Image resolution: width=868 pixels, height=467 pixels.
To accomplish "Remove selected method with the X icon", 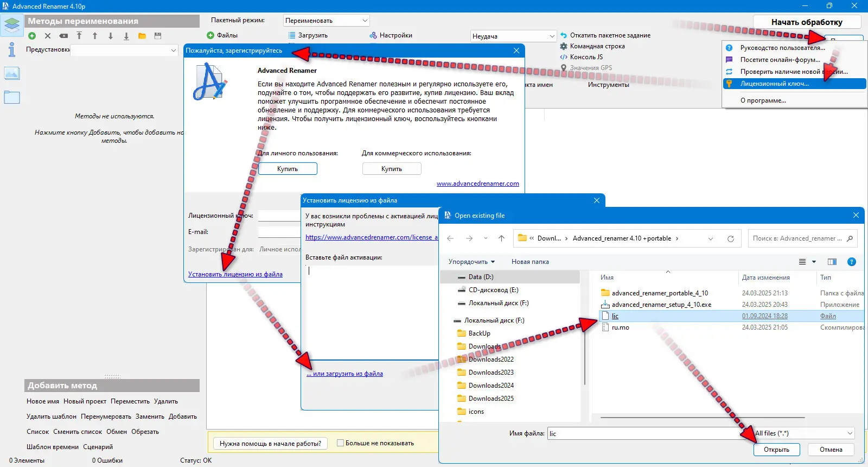I will (x=48, y=36).
